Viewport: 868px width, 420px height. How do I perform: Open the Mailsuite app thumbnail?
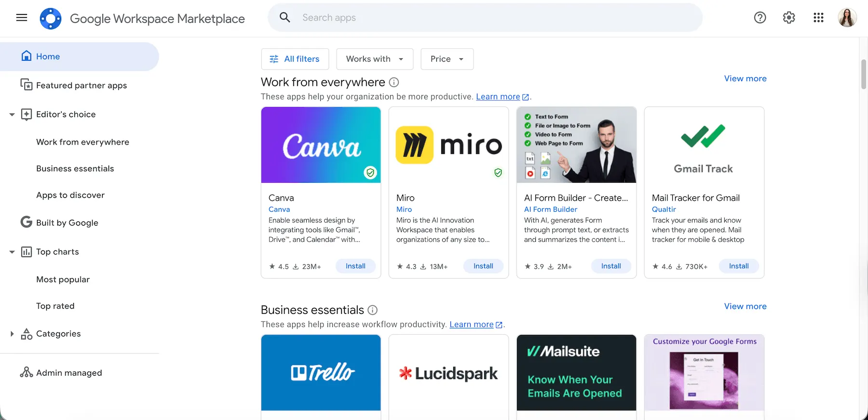[x=576, y=373]
